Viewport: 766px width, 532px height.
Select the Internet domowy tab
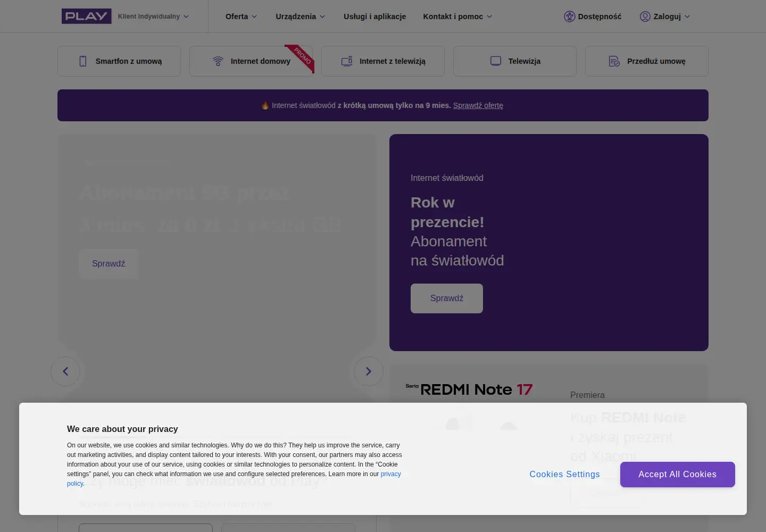pyautogui.click(x=251, y=61)
